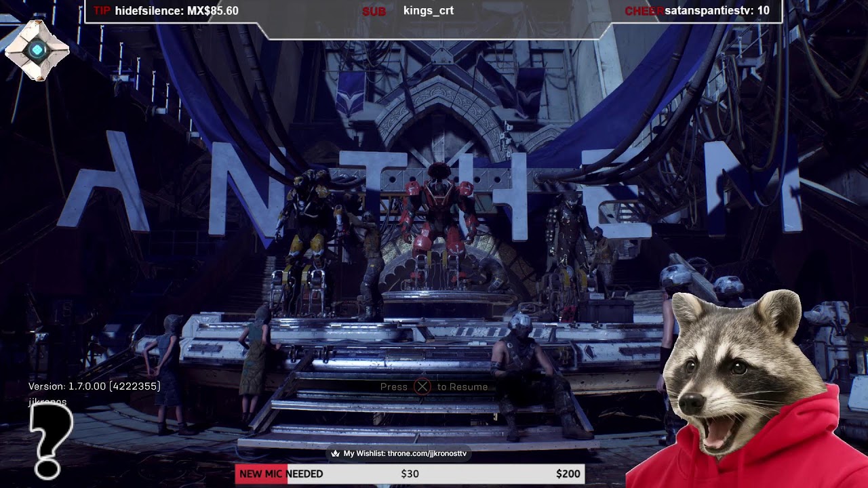Click the 'Press to Resume' prompt text

tap(434, 387)
